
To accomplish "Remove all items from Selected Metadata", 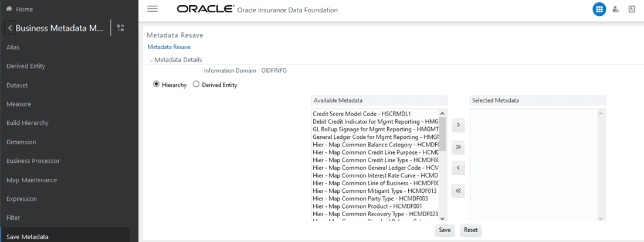I will 458,190.
